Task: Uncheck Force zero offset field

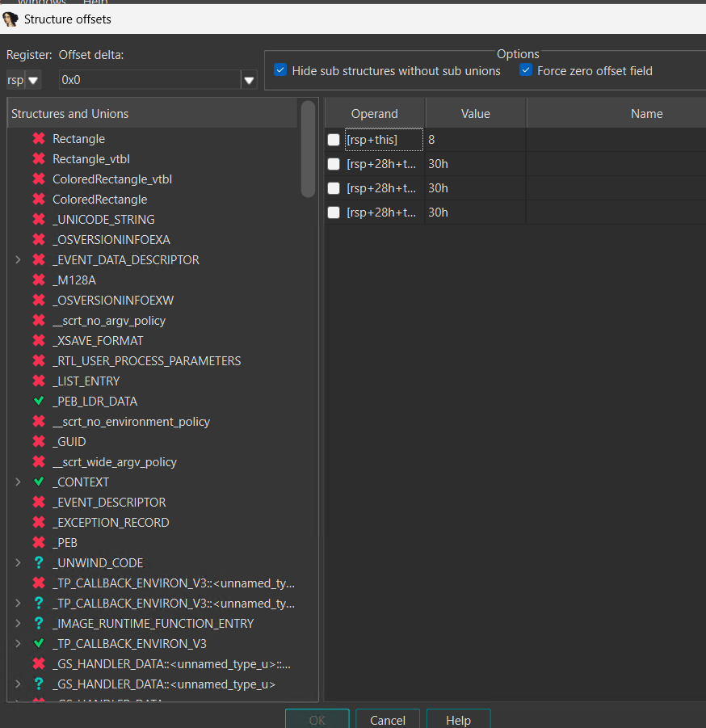Action: [526, 70]
